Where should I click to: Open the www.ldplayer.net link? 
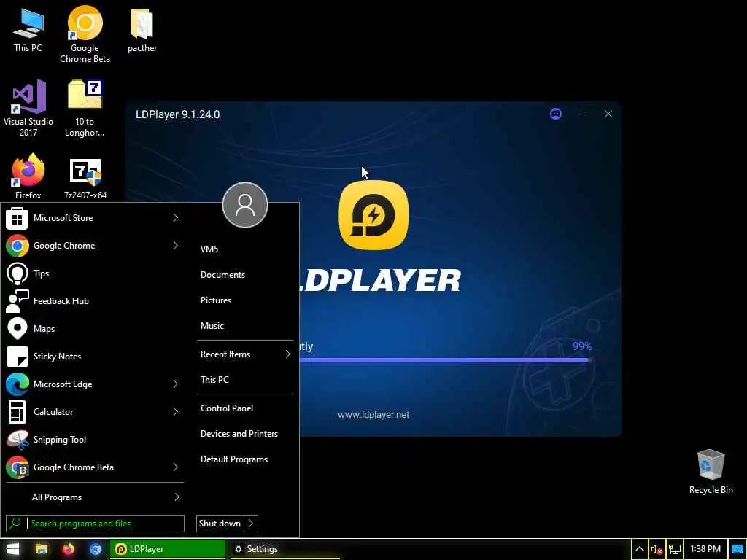tap(373, 415)
